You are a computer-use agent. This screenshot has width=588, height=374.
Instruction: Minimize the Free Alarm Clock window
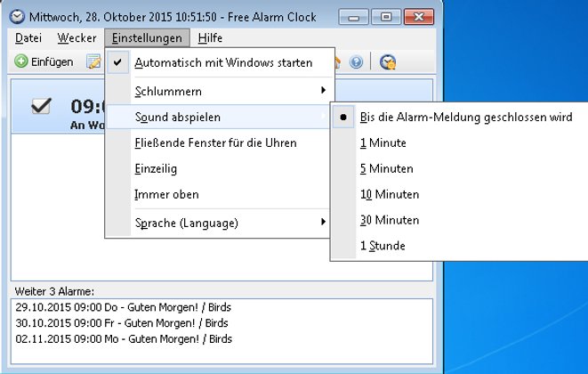(x=353, y=17)
